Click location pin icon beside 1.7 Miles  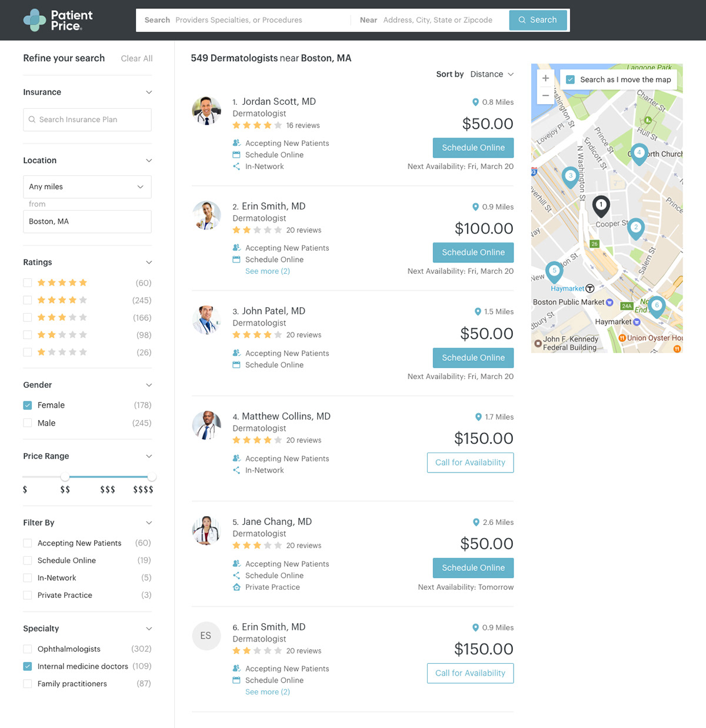[478, 417]
